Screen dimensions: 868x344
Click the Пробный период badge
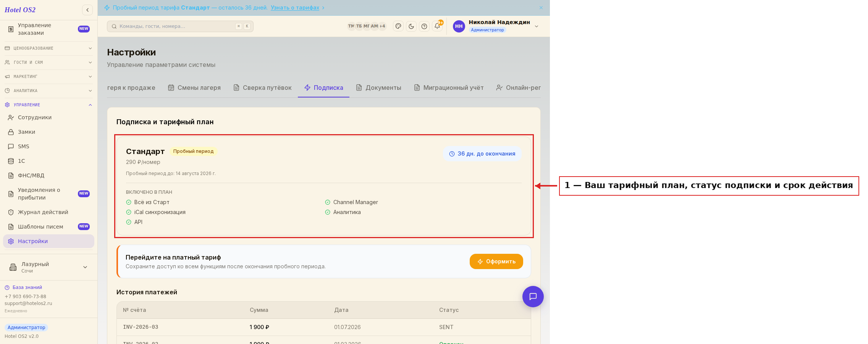click(193, 151)
